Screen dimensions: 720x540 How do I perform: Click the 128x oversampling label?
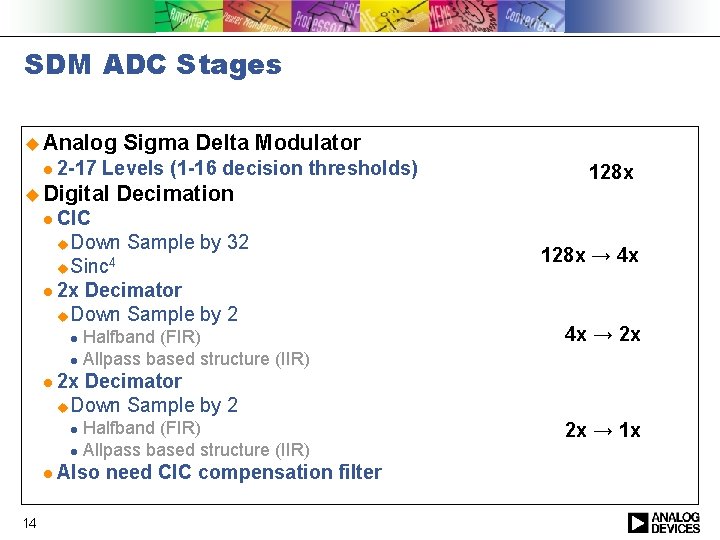click(610, 172)
